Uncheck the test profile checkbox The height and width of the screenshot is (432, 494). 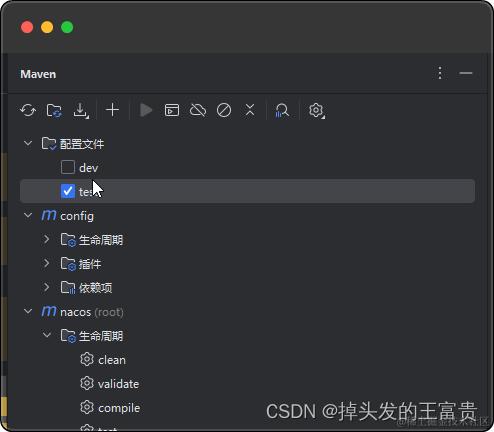click(x=68, y=191)
